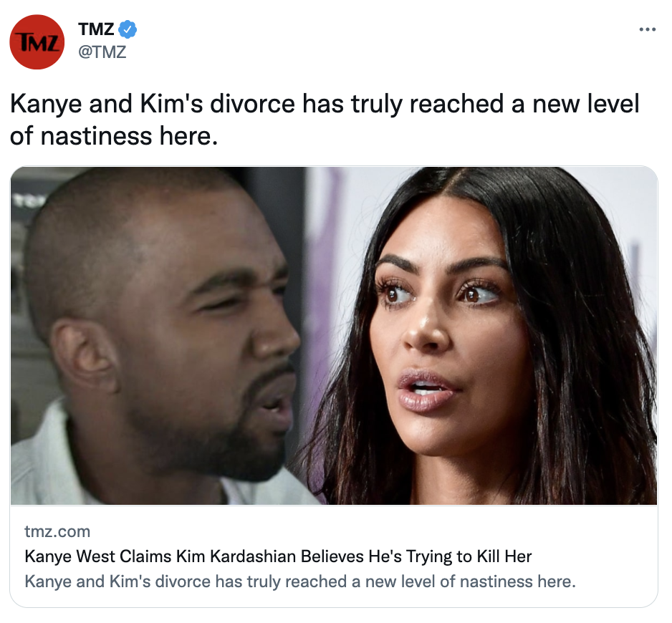
Task: Visit the @TMZ handle link
Action: tap(102, 52)
